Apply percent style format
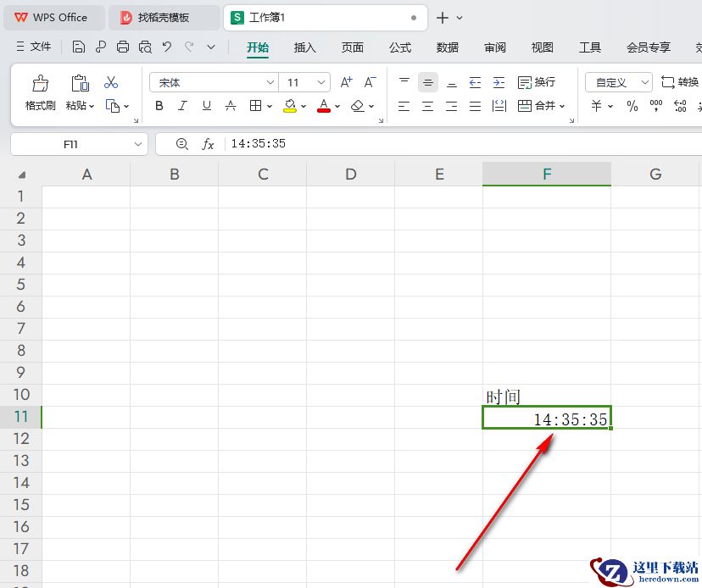702x588 pixels. click(x=632, y=106)
